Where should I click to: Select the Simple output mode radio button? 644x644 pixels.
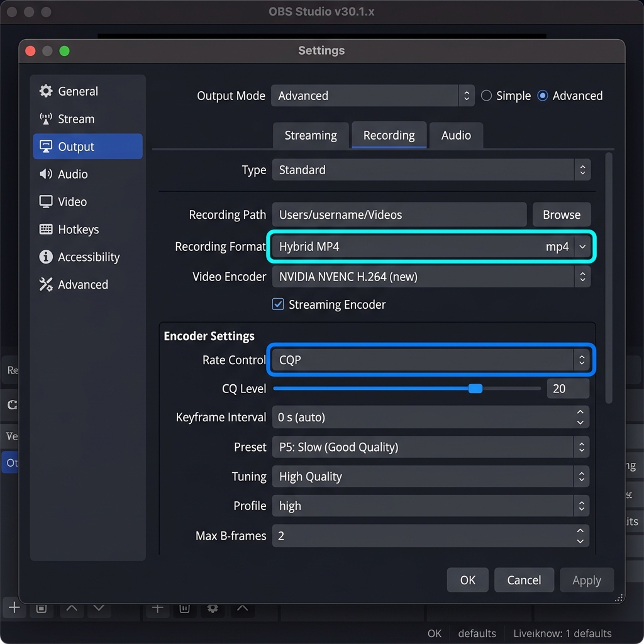pos(486,96)
